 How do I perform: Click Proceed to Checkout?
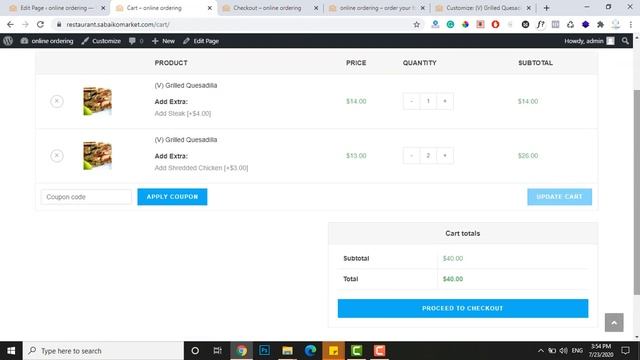click(463, 308)
